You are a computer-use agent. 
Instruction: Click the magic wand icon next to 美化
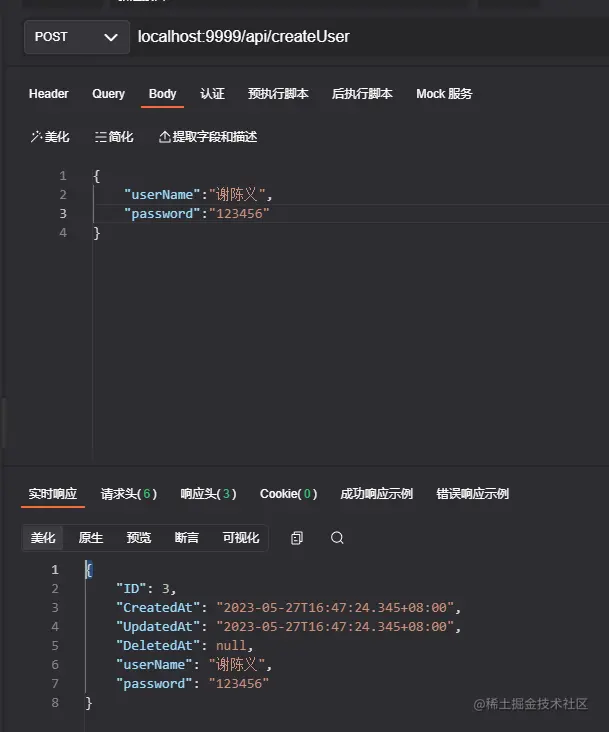(x=36, y=137)
